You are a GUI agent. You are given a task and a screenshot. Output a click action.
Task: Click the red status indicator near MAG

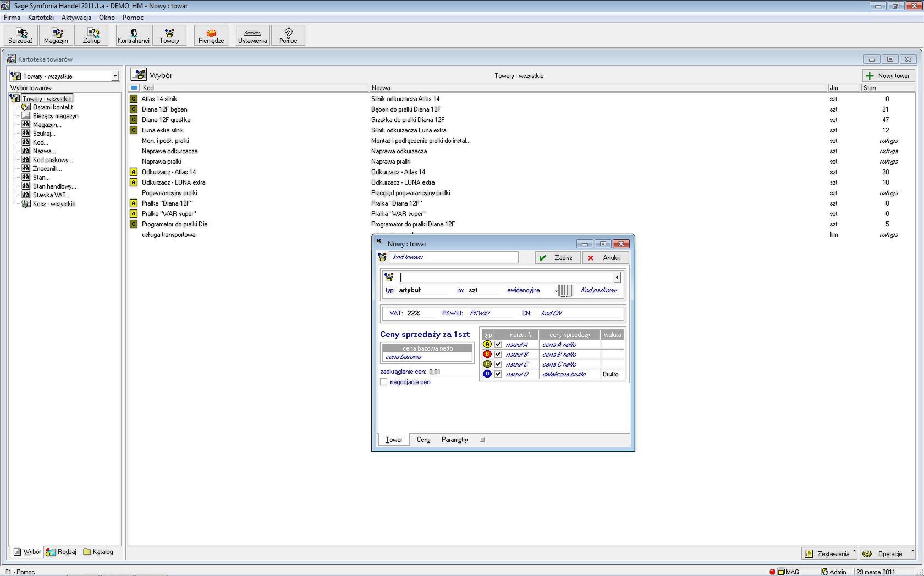(x=772, y=572)
